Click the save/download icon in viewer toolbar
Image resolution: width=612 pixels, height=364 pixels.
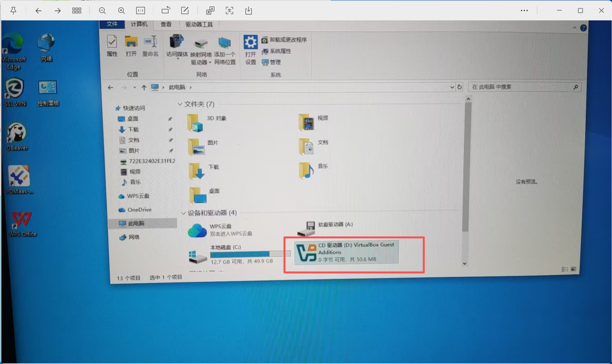point(249,11)
